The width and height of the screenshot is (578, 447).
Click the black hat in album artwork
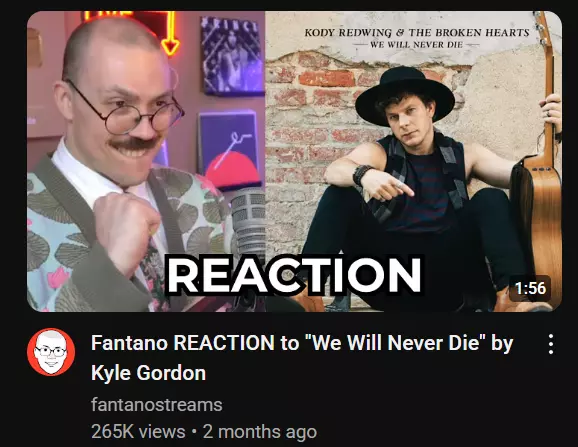(405, 97)
